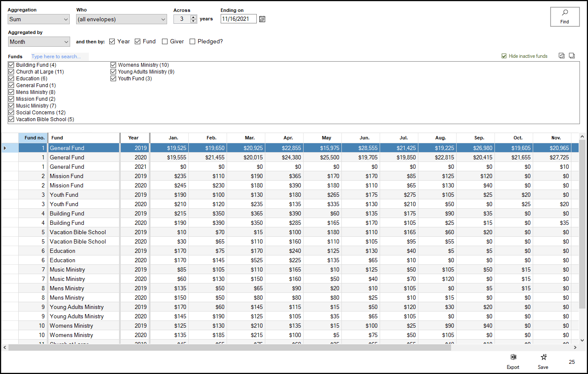Save the report with star icon
This screenshot has height=374, width=588.
click(543, 361)
